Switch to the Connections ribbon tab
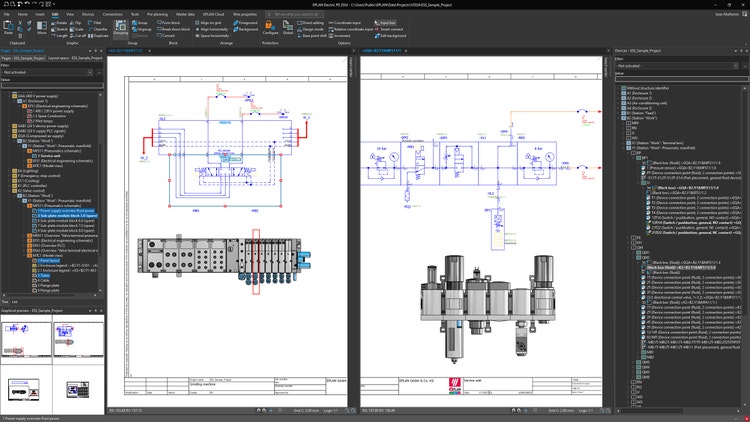 click(113, 15)
